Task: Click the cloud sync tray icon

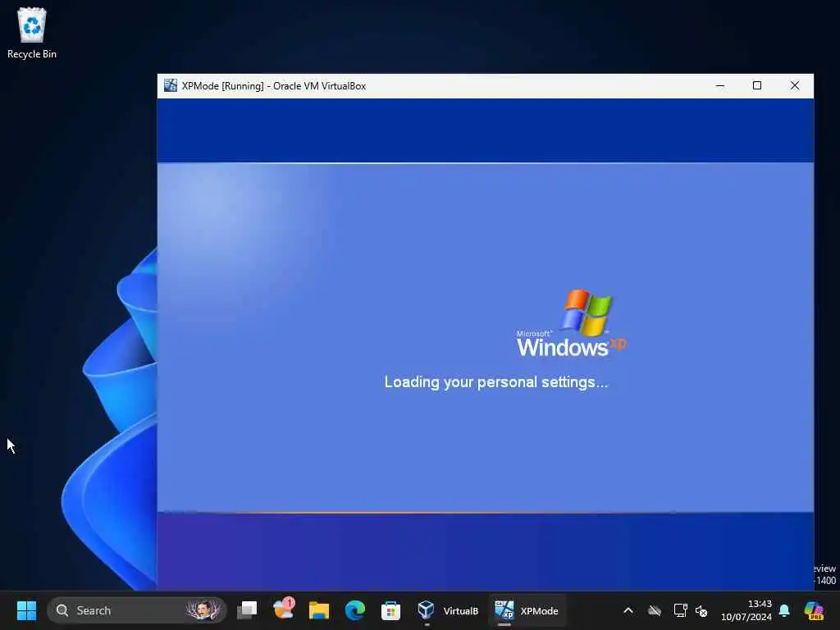Action: pyautogui.click(x=654, y=610)
